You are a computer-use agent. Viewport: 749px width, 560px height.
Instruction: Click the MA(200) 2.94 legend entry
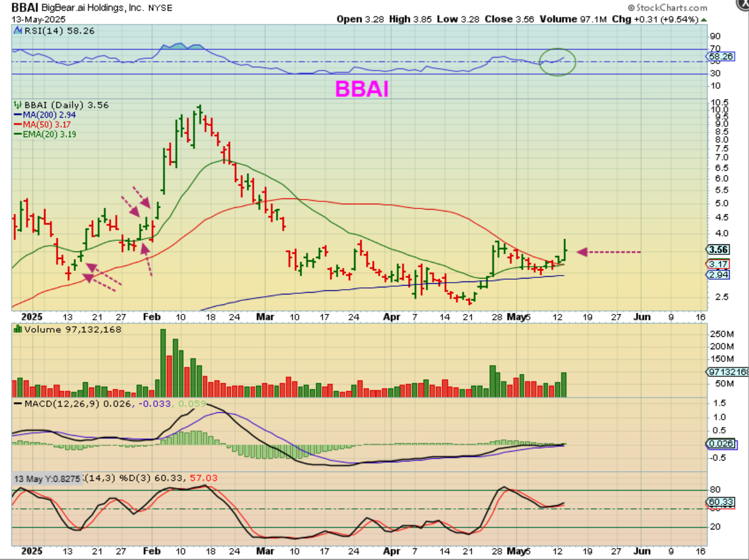(44, 114)
